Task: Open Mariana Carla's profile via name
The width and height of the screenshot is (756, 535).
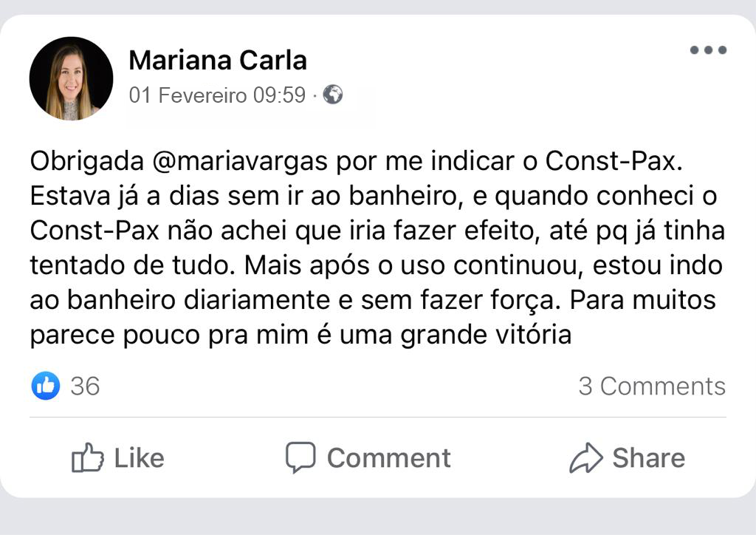Action: pyautogui.click(x=218, y=60)
